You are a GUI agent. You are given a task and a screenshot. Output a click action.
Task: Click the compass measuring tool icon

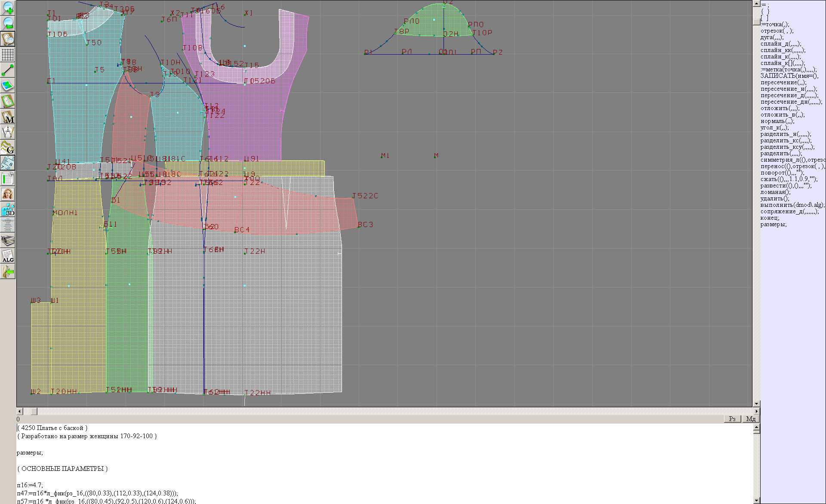point(8,132)
